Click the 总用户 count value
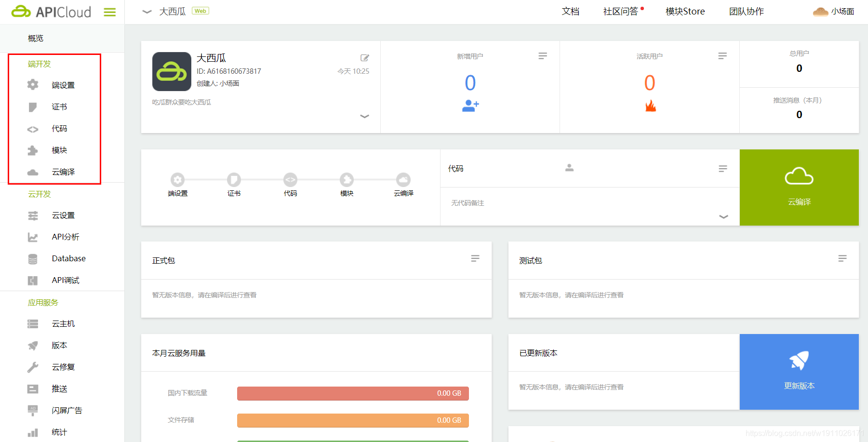Viewport: 868px width, 442px height. click(799, 68)
